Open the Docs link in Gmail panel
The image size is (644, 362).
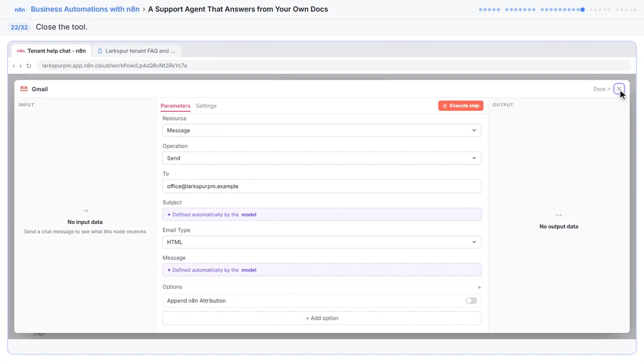[601, 89]
